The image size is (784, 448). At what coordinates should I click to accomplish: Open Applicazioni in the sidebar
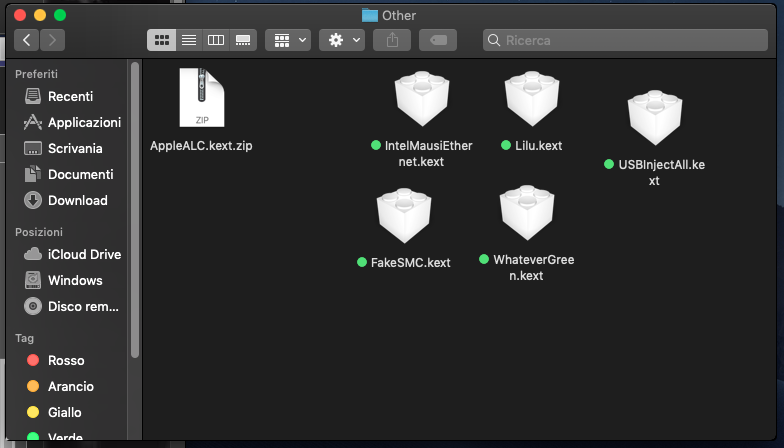(70, 122)
